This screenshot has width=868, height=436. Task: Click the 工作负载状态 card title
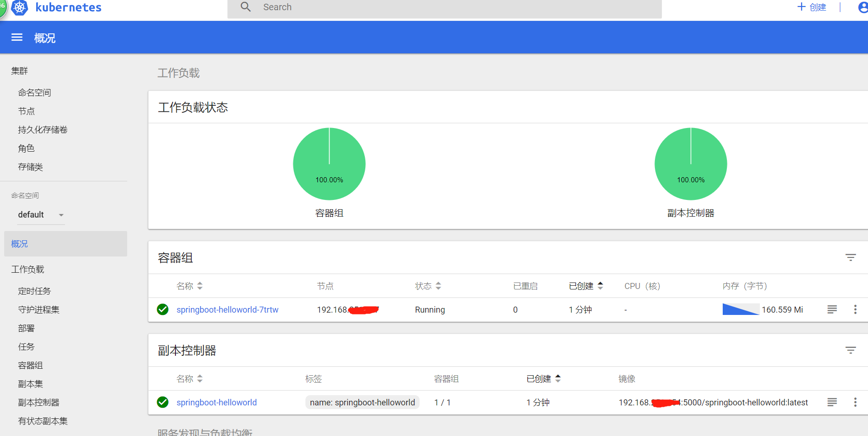pos(193,108)
